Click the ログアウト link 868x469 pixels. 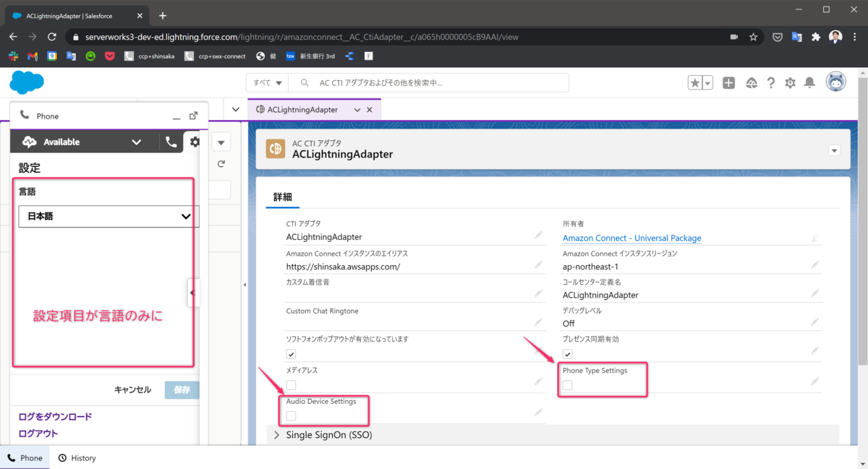(x=38, y=434)
